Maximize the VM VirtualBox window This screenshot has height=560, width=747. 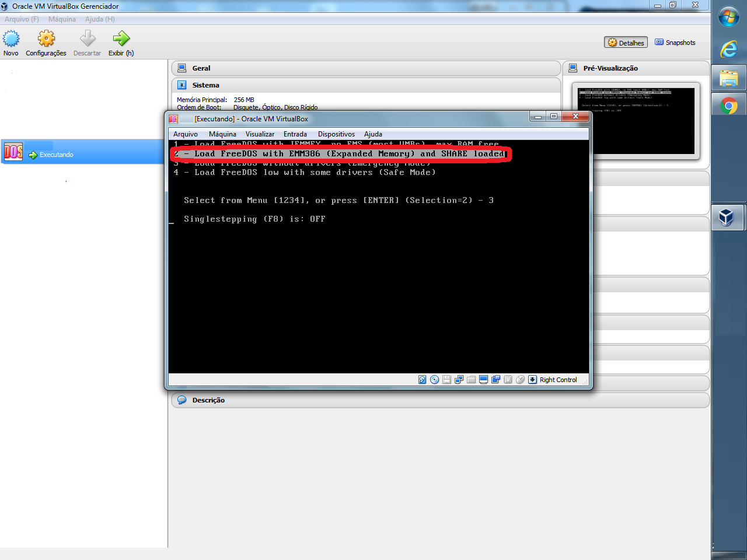pos(553,117)
